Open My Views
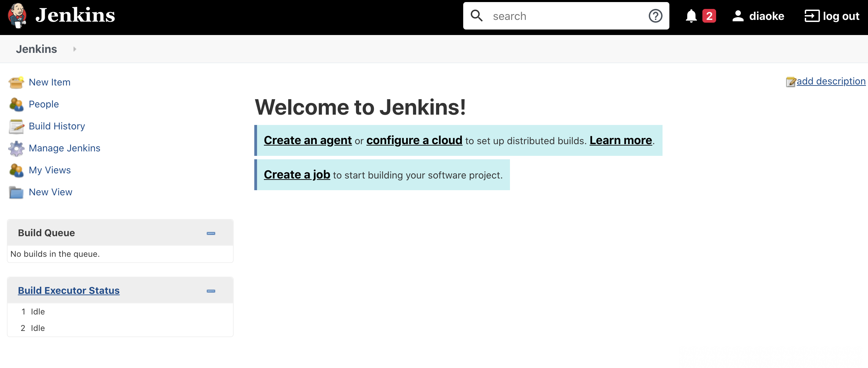Image resolution: width=868 pixels, height=368 pixels. 50,170
